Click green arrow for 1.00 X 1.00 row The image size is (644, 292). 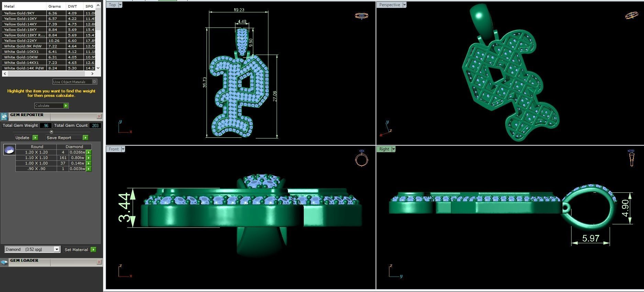click(x=89, y=163)
